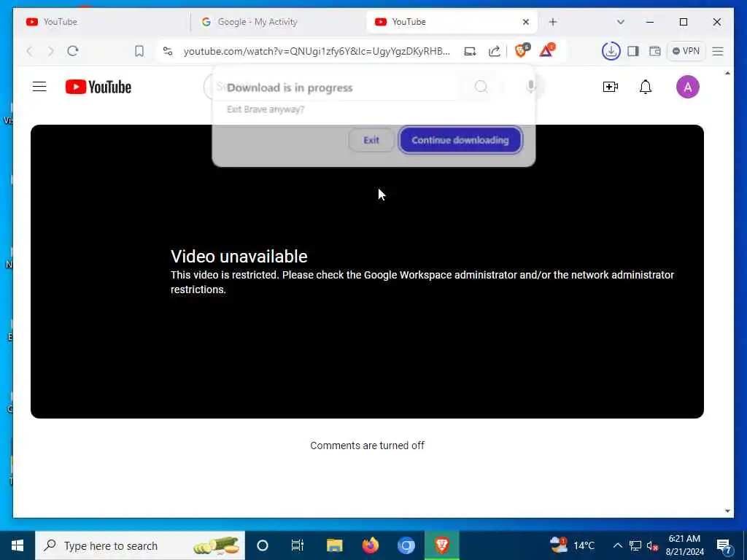Open Firefox from the taskbar
747x560 pixels.
370,545
